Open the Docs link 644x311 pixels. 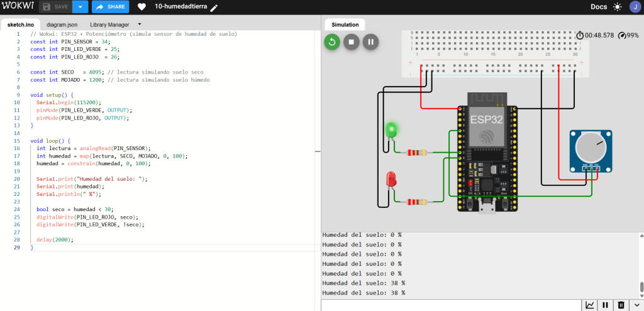tap(599, 7)
